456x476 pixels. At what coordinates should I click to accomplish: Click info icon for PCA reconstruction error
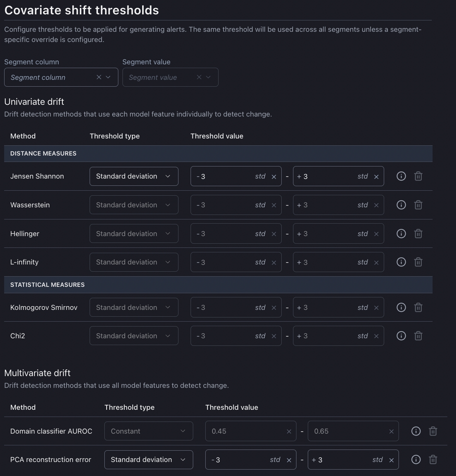coord(416,460)
